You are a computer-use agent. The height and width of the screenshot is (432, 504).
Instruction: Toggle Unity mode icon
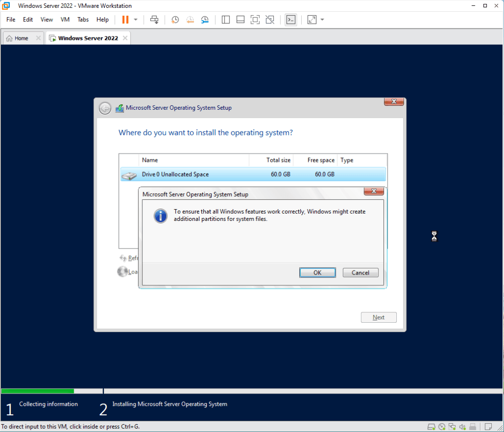[270, 20]
